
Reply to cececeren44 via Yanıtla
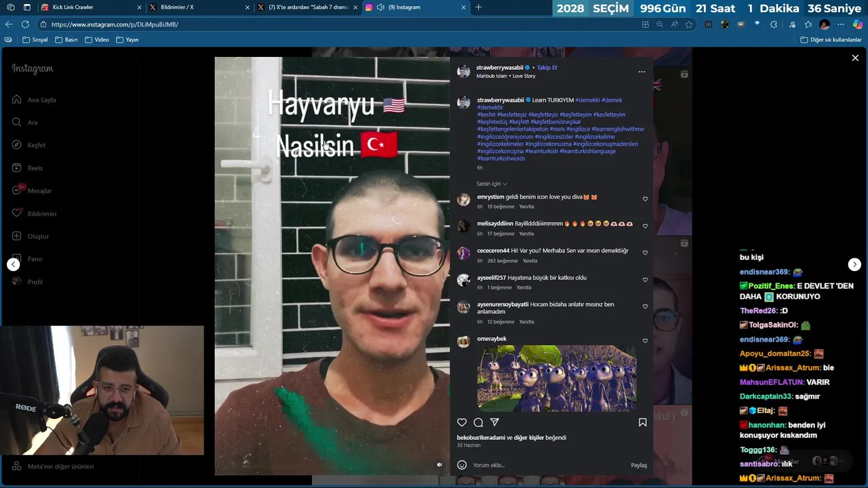click(530, 261)
